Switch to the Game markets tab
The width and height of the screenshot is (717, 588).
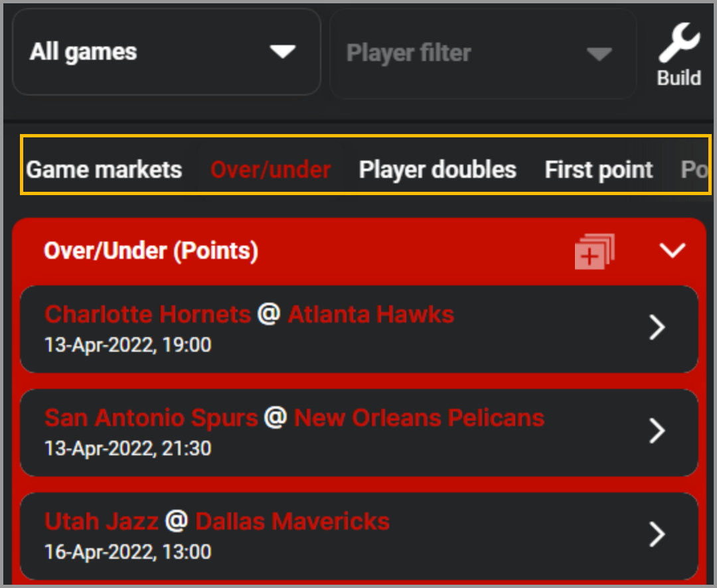click(104, 170)
